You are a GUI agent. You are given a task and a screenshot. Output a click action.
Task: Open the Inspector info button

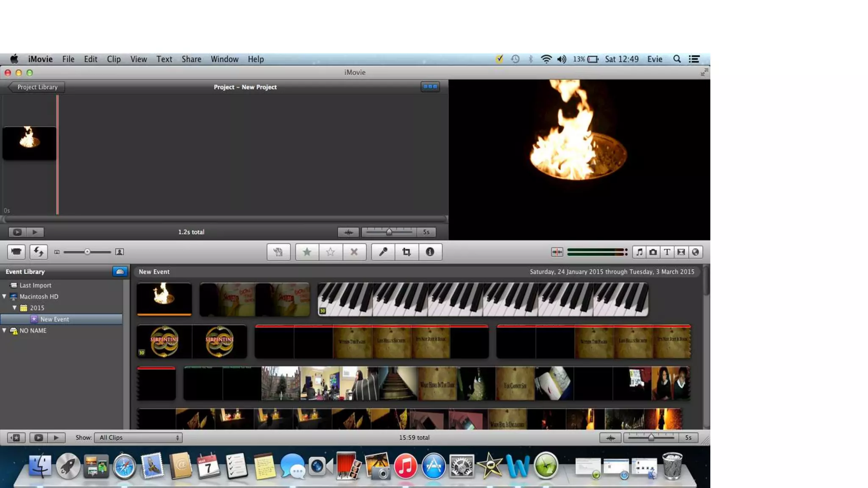[430, 252]
